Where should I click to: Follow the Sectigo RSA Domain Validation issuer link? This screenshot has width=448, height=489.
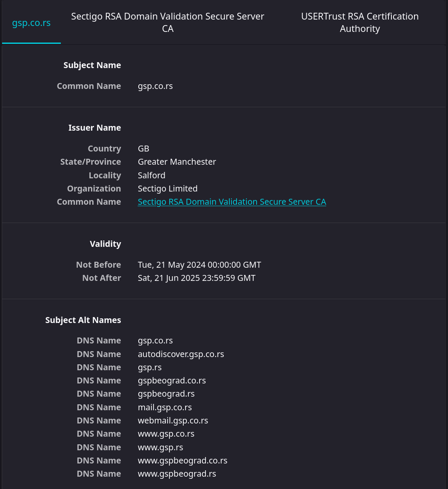tap(232, 202)
